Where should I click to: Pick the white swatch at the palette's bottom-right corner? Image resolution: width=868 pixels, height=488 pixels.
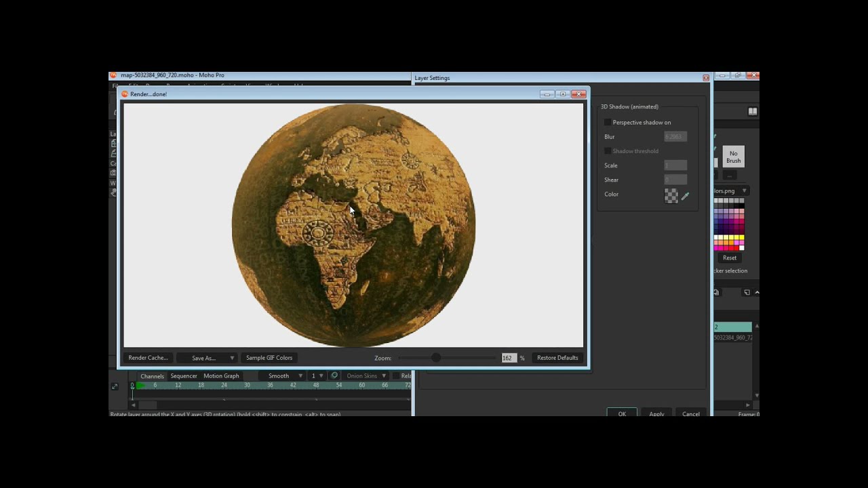pos(742,248)
